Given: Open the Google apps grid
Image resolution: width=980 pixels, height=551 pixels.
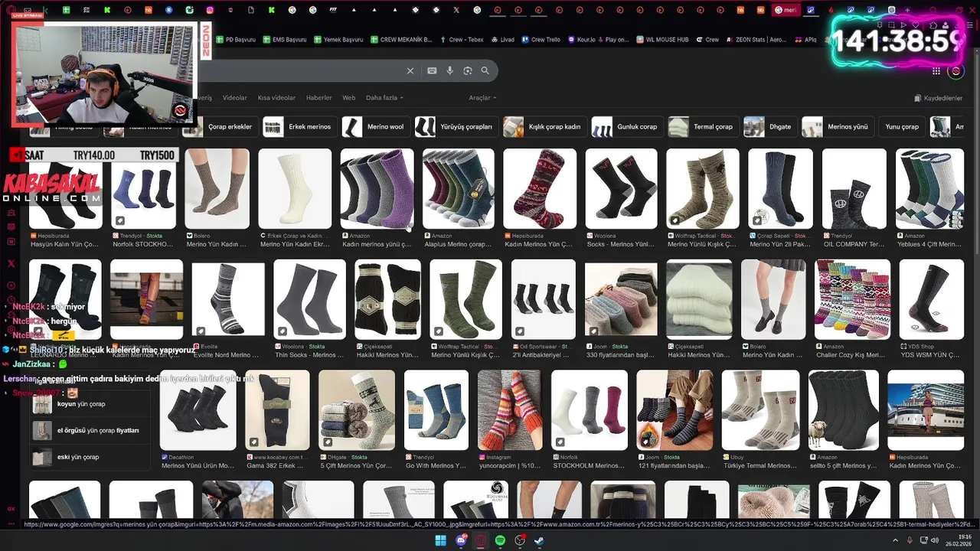Looking at the screenshot, I should coord(936,71).
